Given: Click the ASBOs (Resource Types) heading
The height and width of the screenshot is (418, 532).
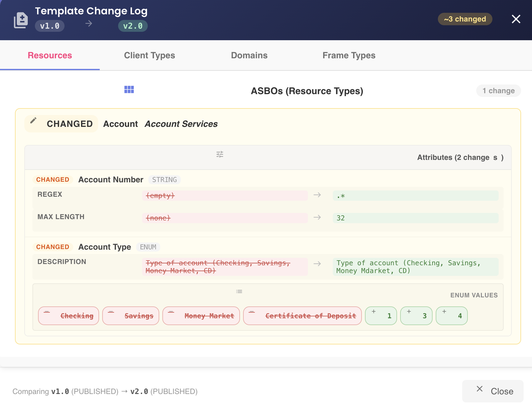Looking at the screenshot, I should tap(307, 91).
